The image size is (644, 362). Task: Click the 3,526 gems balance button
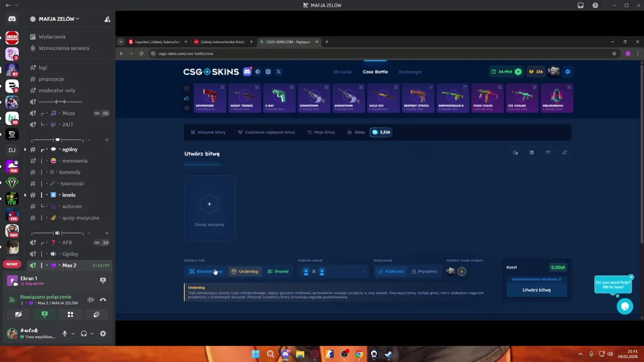pyautogui.click(x=381, y=132)
